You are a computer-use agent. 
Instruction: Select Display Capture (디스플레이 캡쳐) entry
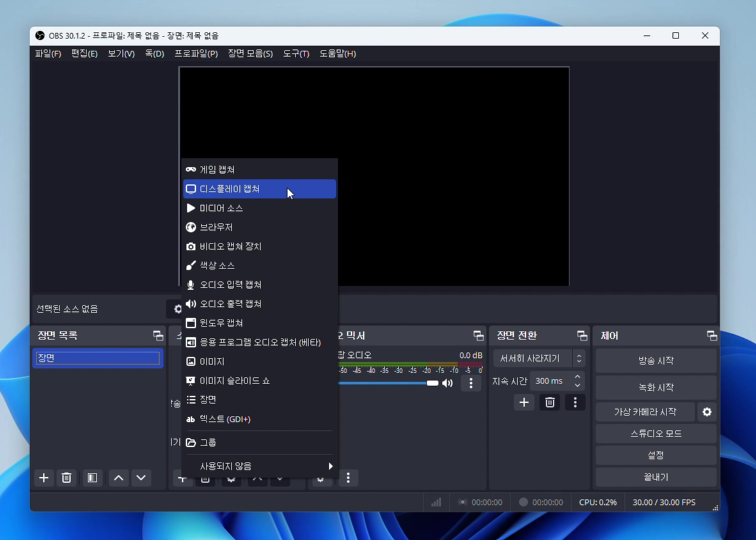coord(260,189)
